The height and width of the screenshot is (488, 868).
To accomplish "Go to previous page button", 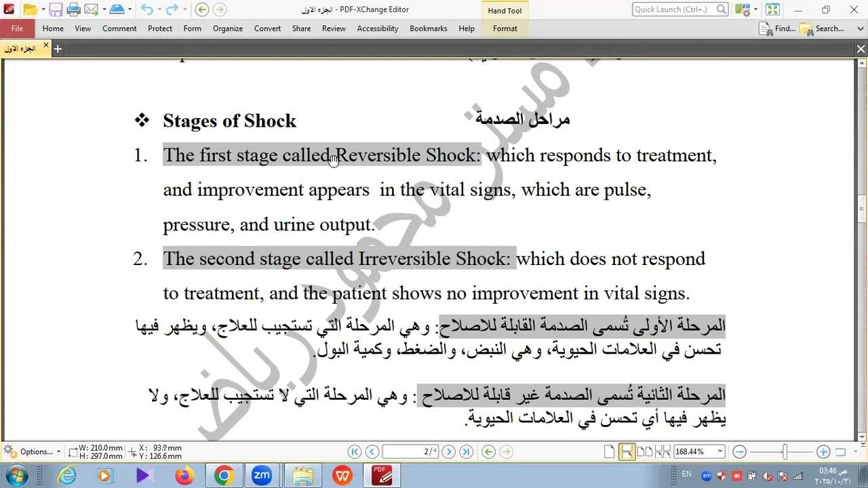I will pos(372,452).
